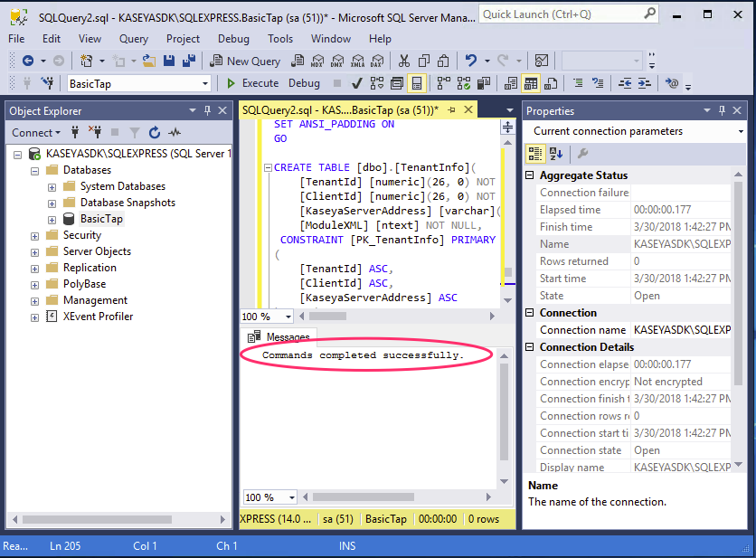Image resolution: width=756 pixels, height=558 pixels.
Task: Click Activity Monitor icon in Object Explorer
Action: click(175, 132)
